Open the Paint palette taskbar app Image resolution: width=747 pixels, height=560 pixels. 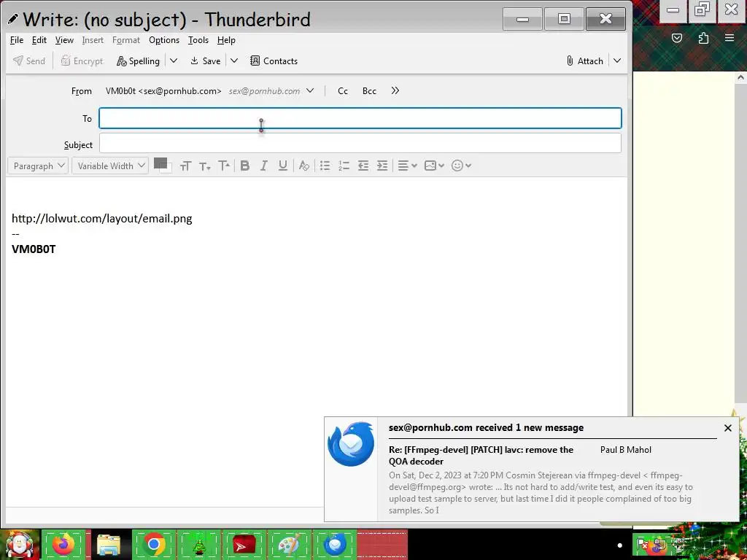(x=289, y=545)
